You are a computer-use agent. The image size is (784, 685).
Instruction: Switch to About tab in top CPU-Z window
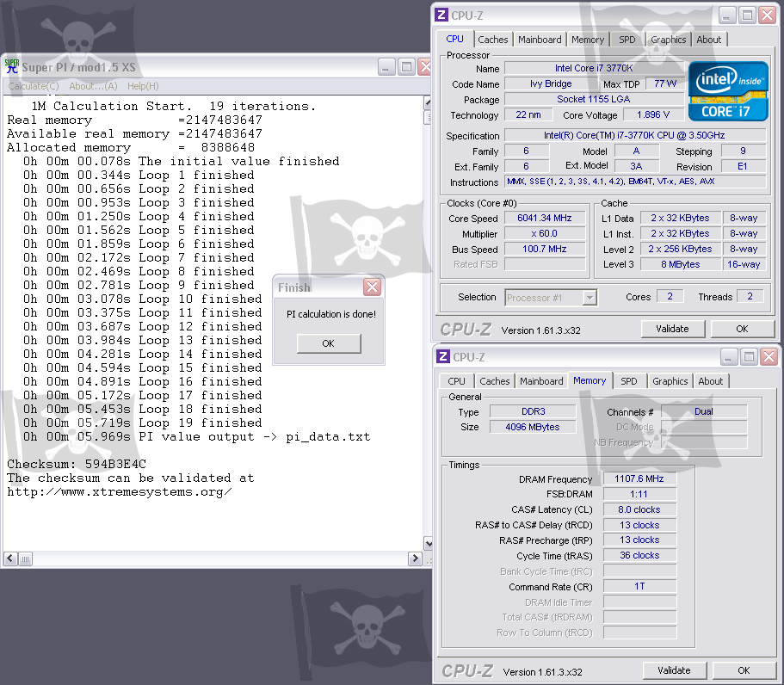(x=709, y=40)
